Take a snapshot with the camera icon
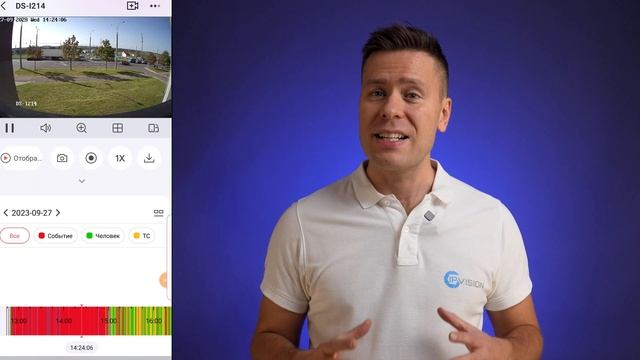The height and width of the screenshot is (360, 640). tap(62, 158)
